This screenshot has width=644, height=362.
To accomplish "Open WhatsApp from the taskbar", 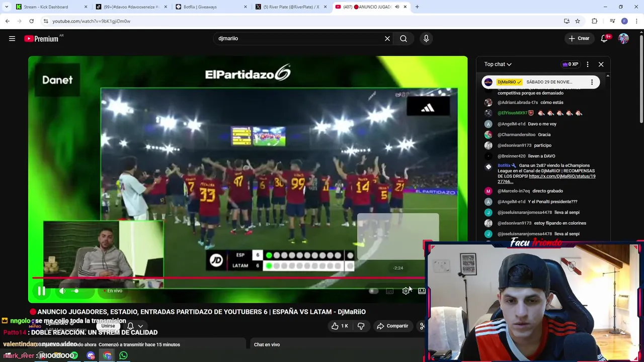I will click(x=123, y=355).
